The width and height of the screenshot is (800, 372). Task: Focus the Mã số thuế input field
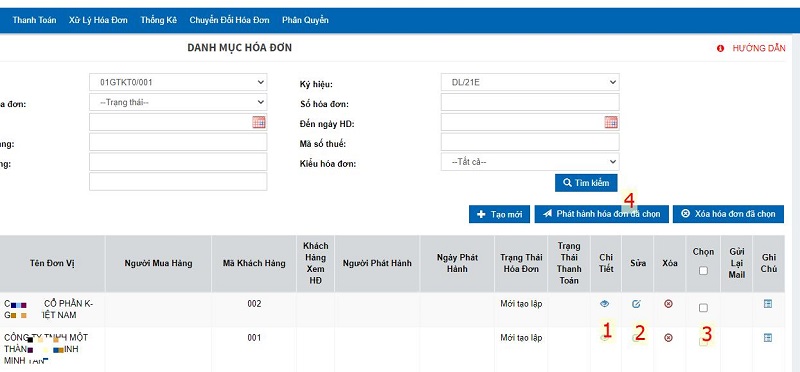point(530,142)
